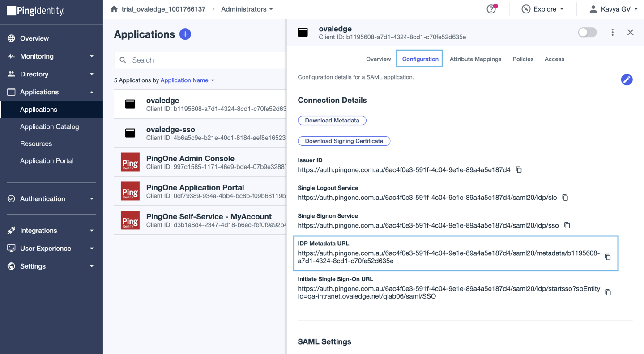Close the ovaledge details panel

pos(630,32)
